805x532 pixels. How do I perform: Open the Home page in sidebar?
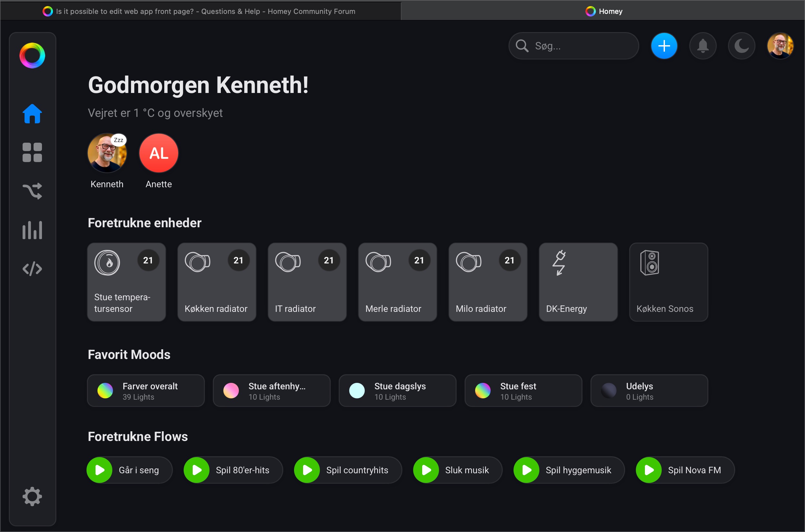pyautogui.click(x=32, y=114)
